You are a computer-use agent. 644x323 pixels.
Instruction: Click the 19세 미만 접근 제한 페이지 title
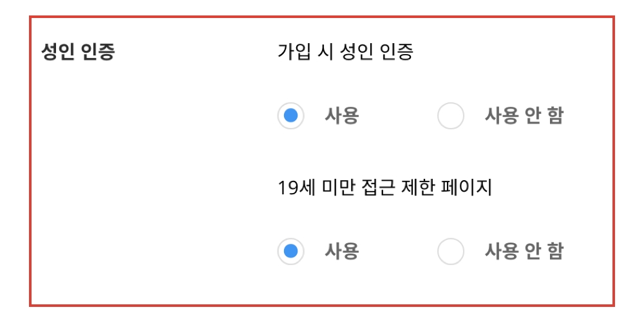(x=384, y=188)
